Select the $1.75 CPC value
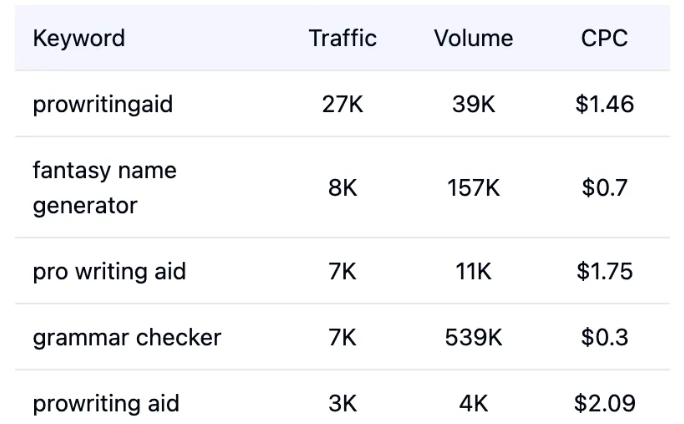The image size is (684, 424). pyautogui.click(x=604, y=271)
